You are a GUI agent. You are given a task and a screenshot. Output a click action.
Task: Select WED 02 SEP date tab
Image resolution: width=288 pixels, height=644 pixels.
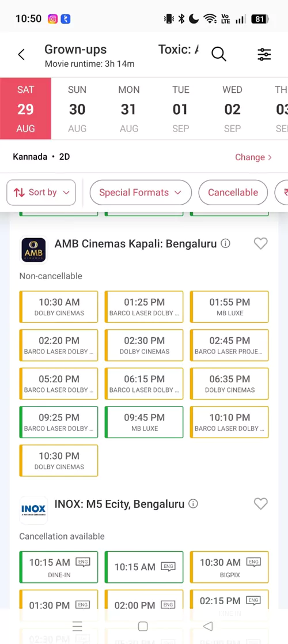[232, 109]
